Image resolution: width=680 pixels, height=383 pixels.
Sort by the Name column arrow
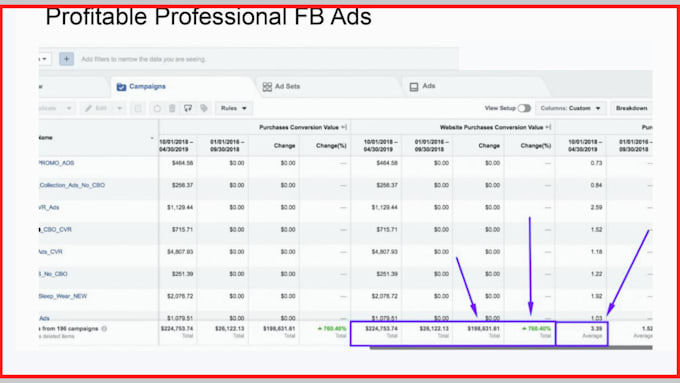point(152,138)
